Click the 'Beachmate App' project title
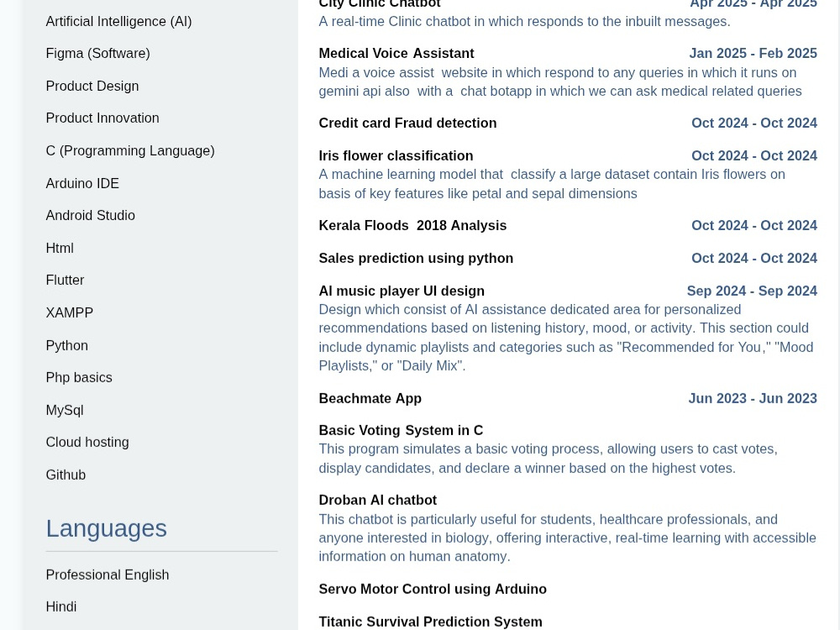Screen dimensions: 840x630 pyautogui.click(x=370, y=398)
